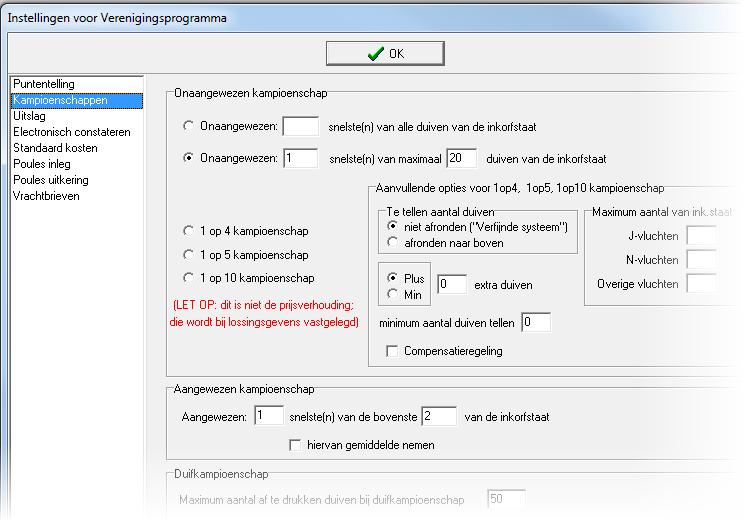Click the Aangewezen snelste field with 1
744x522 pixels.
[269, 416]
